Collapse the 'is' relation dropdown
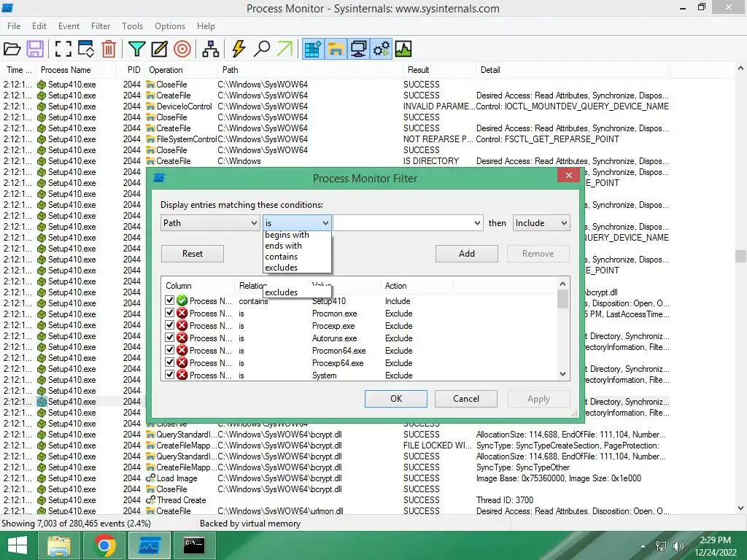 pos(297,223)
